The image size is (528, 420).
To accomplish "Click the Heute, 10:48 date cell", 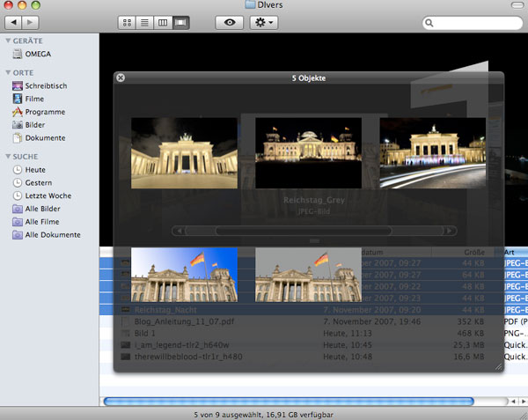I will pos(348,357).
